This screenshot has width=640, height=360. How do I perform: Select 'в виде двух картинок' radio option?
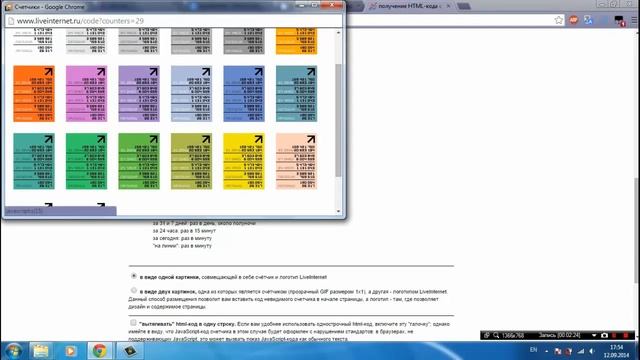pyautogui.click(x=133, y=290)
